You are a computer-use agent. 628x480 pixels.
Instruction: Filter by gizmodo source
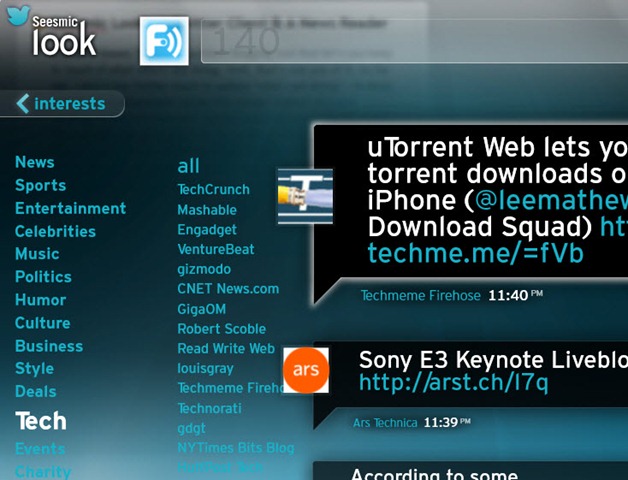click(x=204, y=269)
